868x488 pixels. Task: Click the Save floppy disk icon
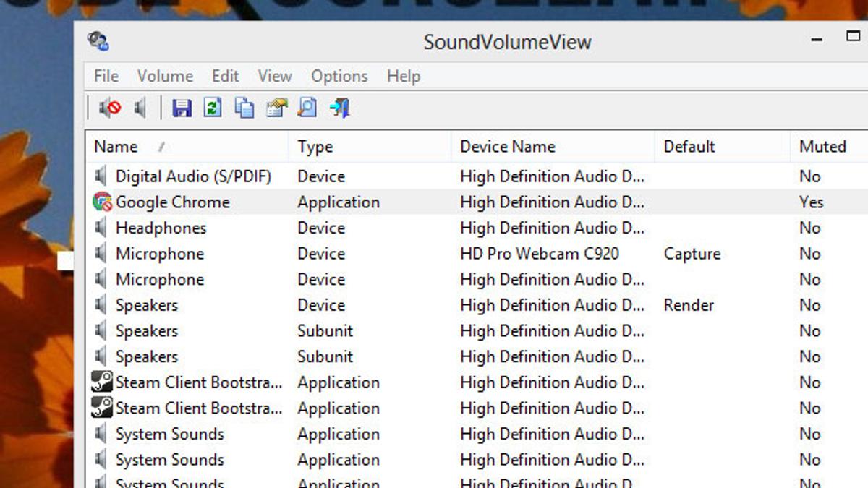(182, 108)
